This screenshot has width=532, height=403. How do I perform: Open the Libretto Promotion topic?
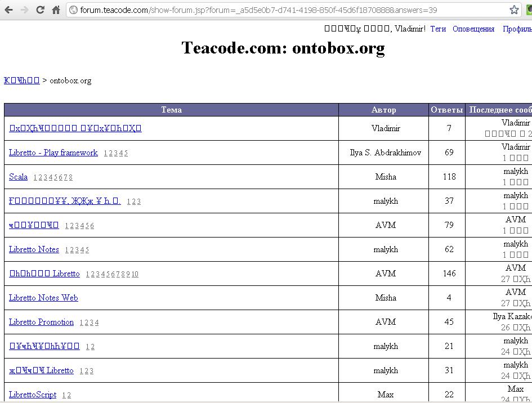pos(41,322)
